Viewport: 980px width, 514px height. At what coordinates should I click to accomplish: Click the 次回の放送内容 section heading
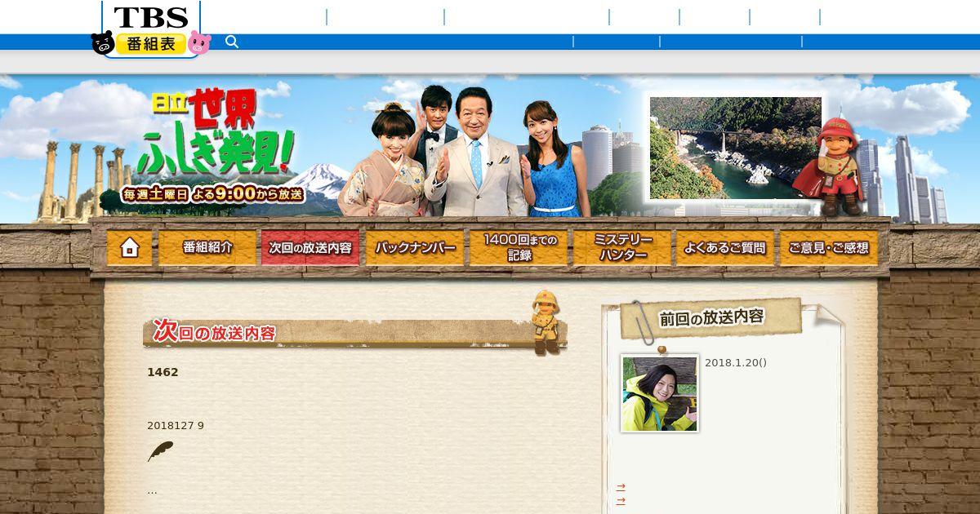(214, 331)
